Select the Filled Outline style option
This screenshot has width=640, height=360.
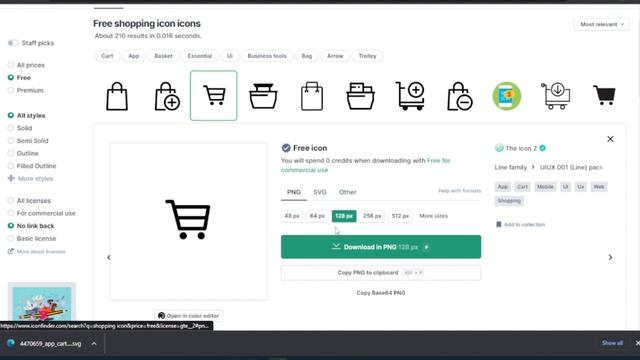[x=11, y=166]
